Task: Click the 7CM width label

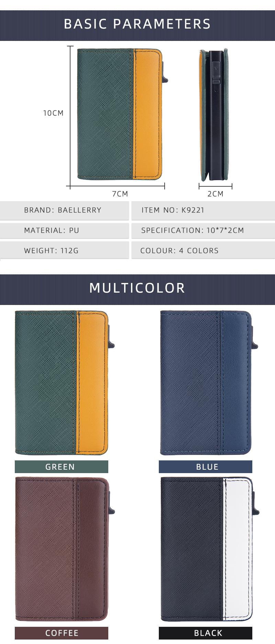Action: 120,194
